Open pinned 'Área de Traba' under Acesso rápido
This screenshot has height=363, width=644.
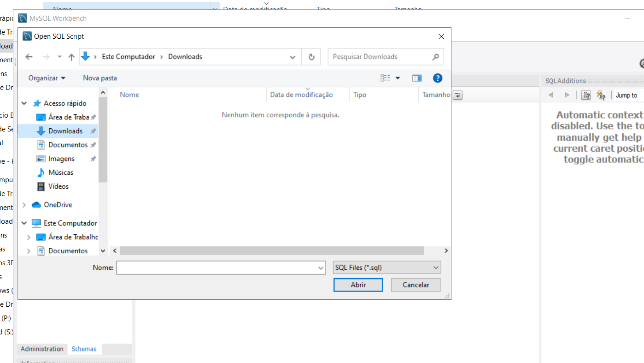[x=69, y=117]
